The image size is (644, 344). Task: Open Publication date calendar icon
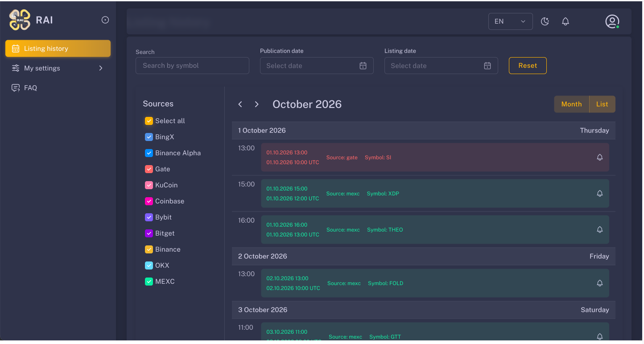tap(363, 66)
